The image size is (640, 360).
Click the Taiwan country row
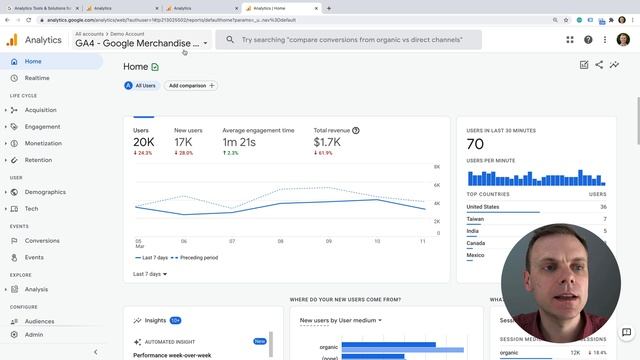click(x=536, y=220)
